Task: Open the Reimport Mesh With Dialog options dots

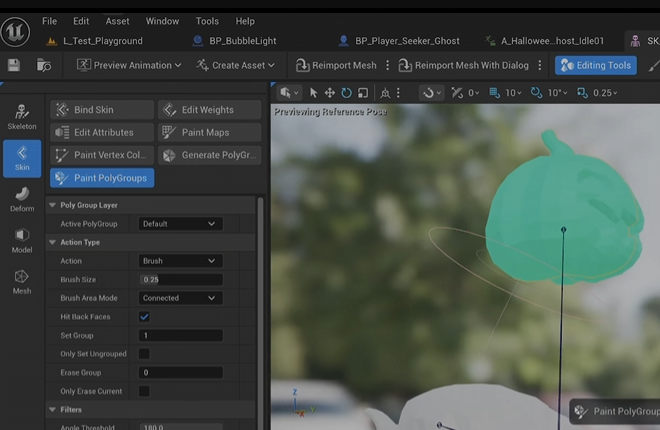Action: point(540,65)
